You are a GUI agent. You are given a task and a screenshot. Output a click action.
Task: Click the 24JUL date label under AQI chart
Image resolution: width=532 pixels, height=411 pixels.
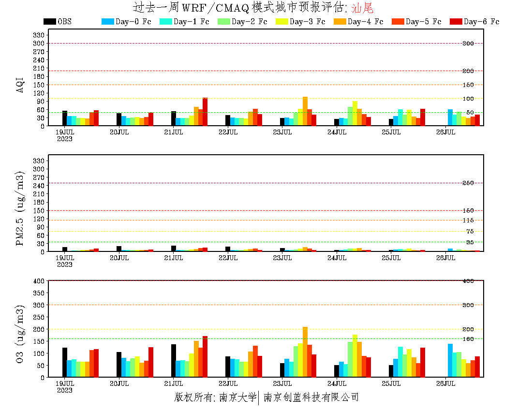(337, 132)
